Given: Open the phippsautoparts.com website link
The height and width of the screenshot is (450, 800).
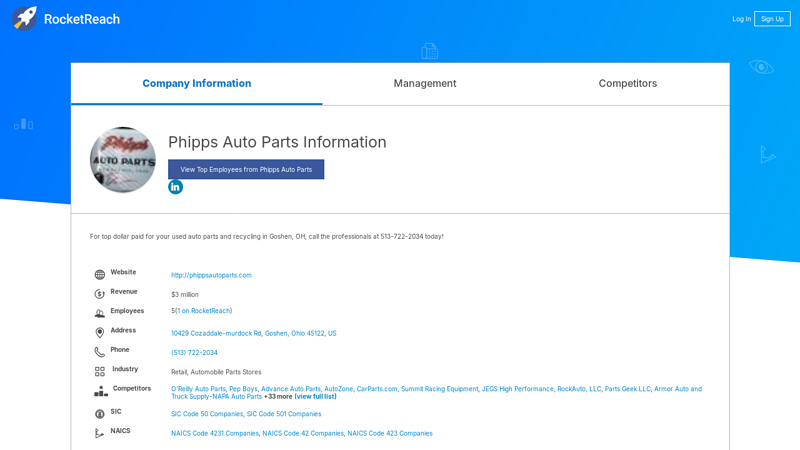Looking at the screenshot, I should click(211, 275).
